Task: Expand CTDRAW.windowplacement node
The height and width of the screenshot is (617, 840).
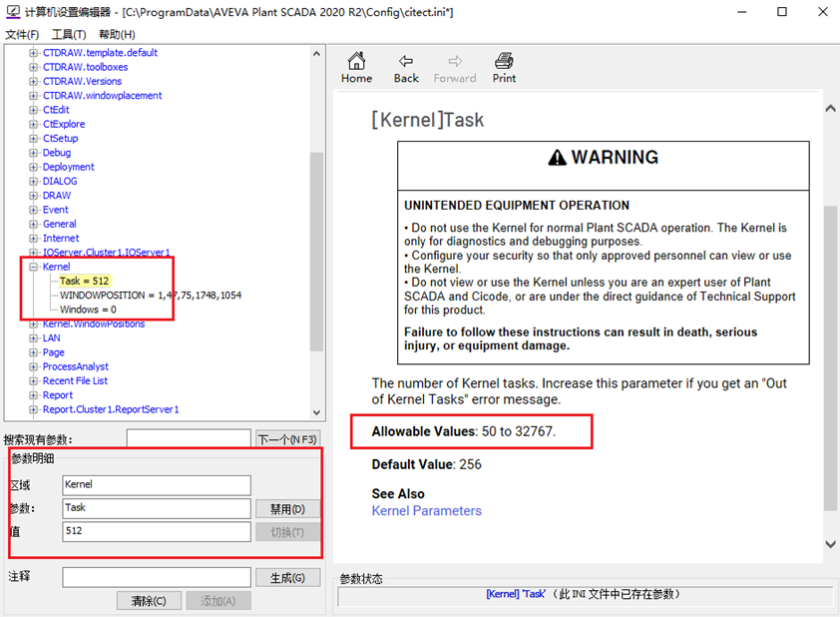Action: pos(33,96)
